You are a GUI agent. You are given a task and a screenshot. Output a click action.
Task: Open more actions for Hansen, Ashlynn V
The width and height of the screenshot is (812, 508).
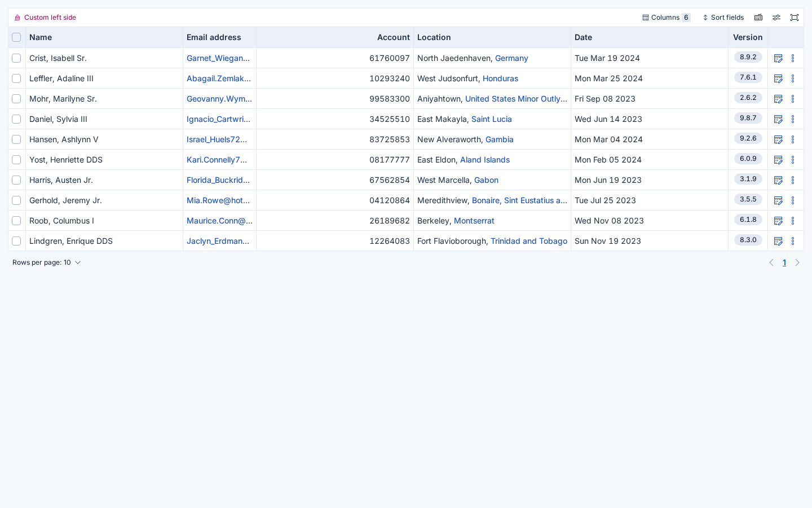[793, 139]
